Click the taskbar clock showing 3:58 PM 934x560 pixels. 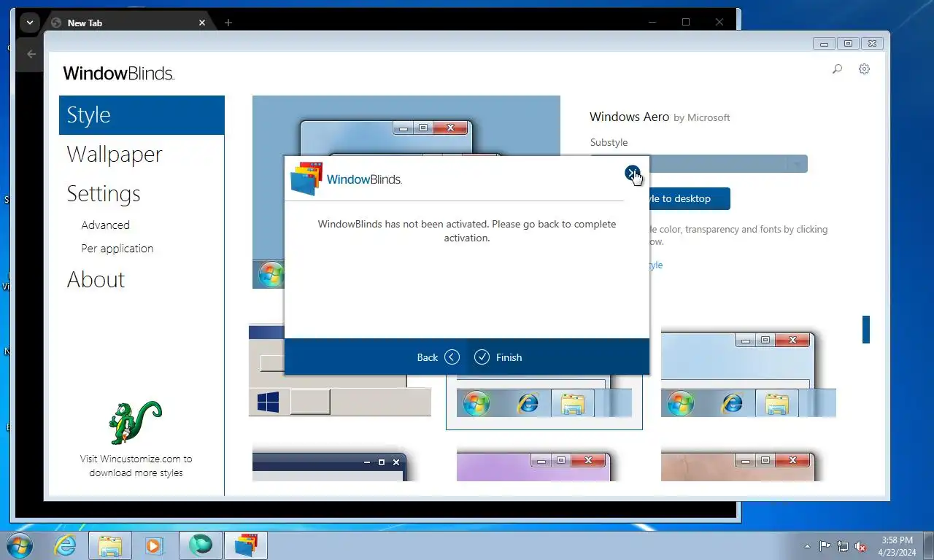[x=898, y=546]
